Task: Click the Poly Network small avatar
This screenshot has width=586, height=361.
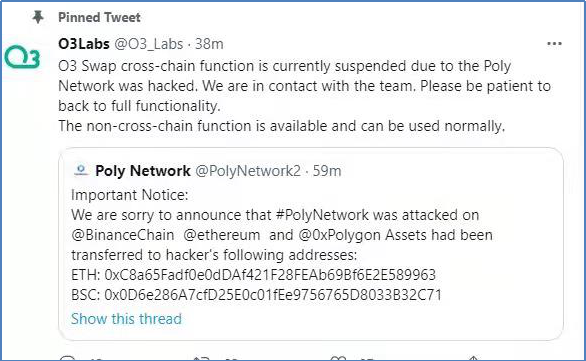Action: point(81,170)
